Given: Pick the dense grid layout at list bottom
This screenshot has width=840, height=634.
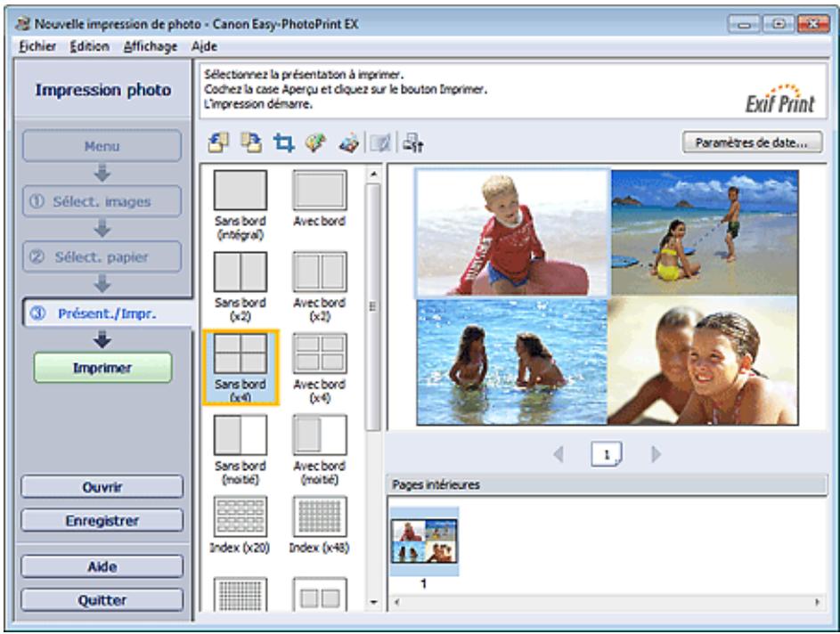Looking at the screenshot, I should [241, 595].
